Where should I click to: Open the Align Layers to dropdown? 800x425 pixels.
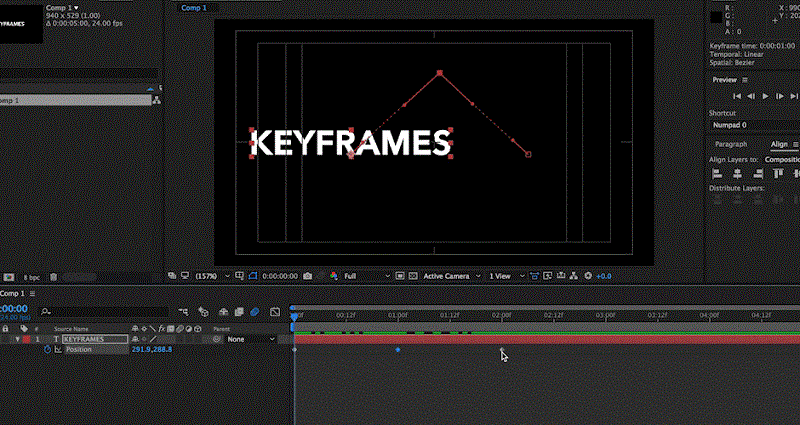click(782, 160)
